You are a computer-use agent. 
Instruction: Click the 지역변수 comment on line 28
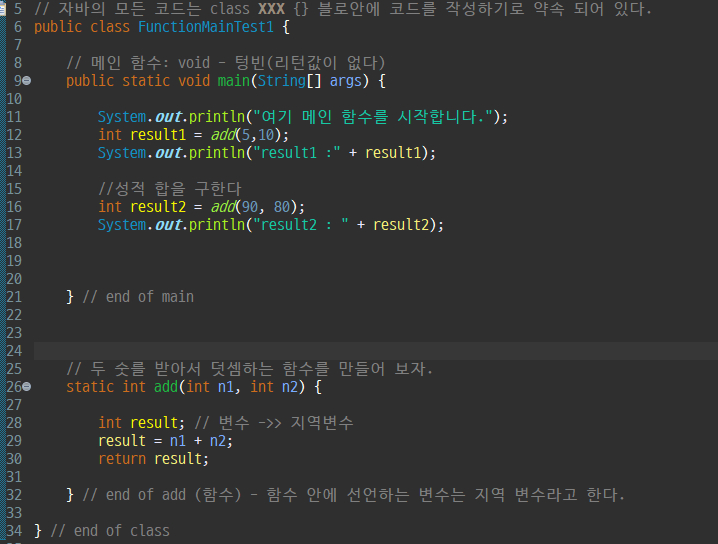[274, 423]
